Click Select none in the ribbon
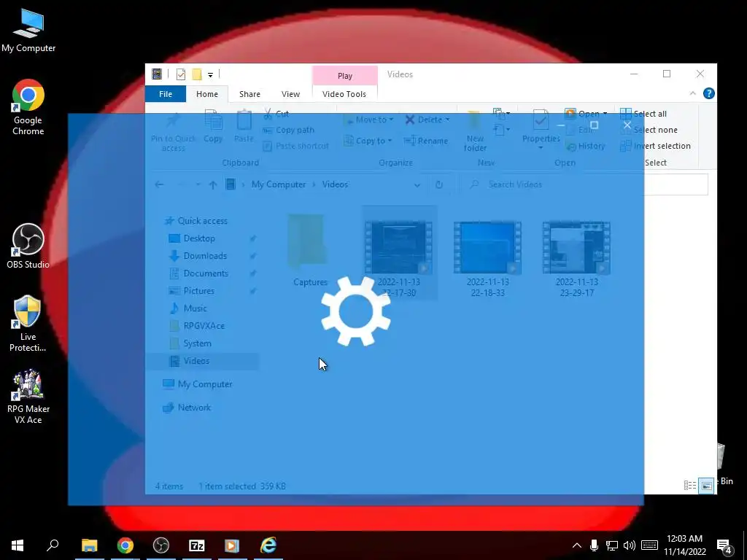747x560 pixels. (649, 130)
